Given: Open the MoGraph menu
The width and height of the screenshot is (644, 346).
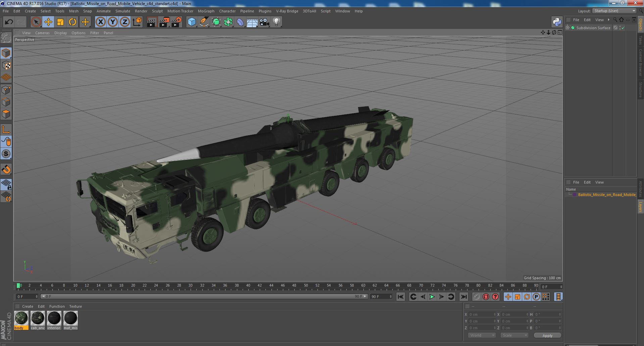Looking at the screenshot, I should (x=206, y=11).
